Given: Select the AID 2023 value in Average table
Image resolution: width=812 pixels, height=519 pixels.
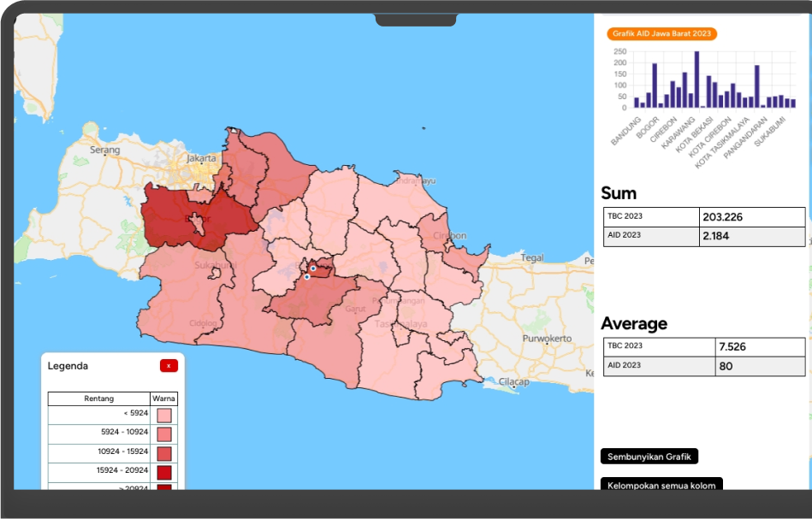Looking at the screenshot, I should point(759,366).
